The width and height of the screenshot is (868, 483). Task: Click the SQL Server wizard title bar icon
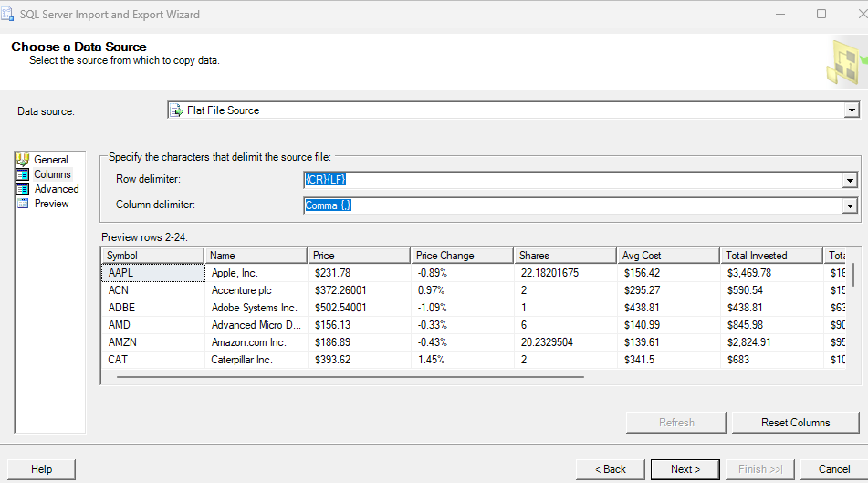tap(7, 14)
